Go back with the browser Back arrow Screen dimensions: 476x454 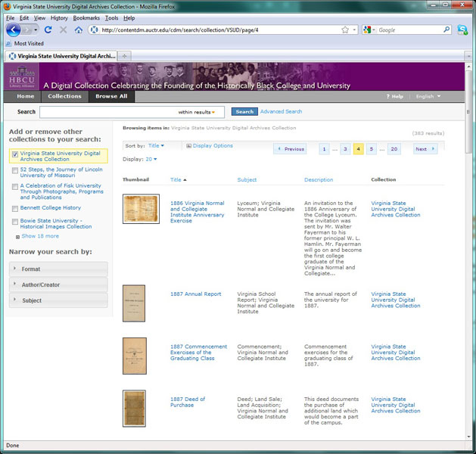click(14, 30)
